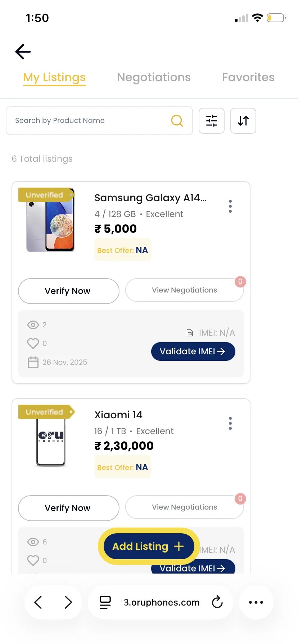This screenshot has height=644, width=298.
Task: Open the filter options icon
Action: click(212, 121)
